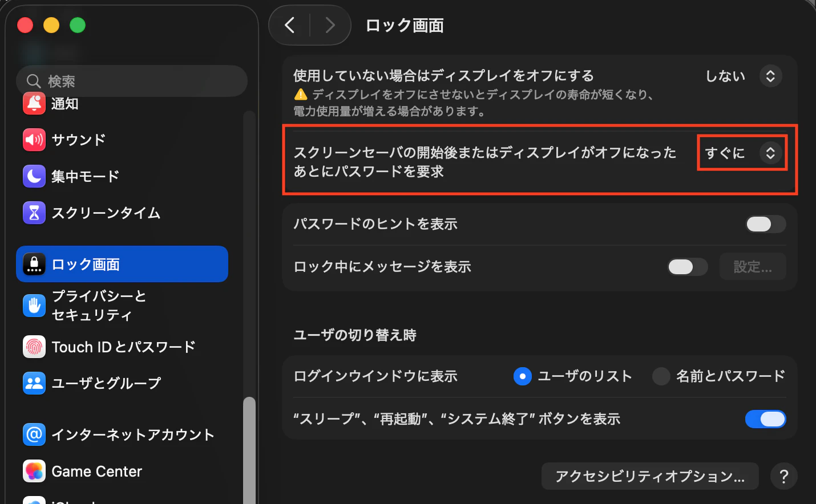Select 名前とパスワード radio button
This screenshot has width=816, height=504.
pyautogui.click(x=661, y=376)
